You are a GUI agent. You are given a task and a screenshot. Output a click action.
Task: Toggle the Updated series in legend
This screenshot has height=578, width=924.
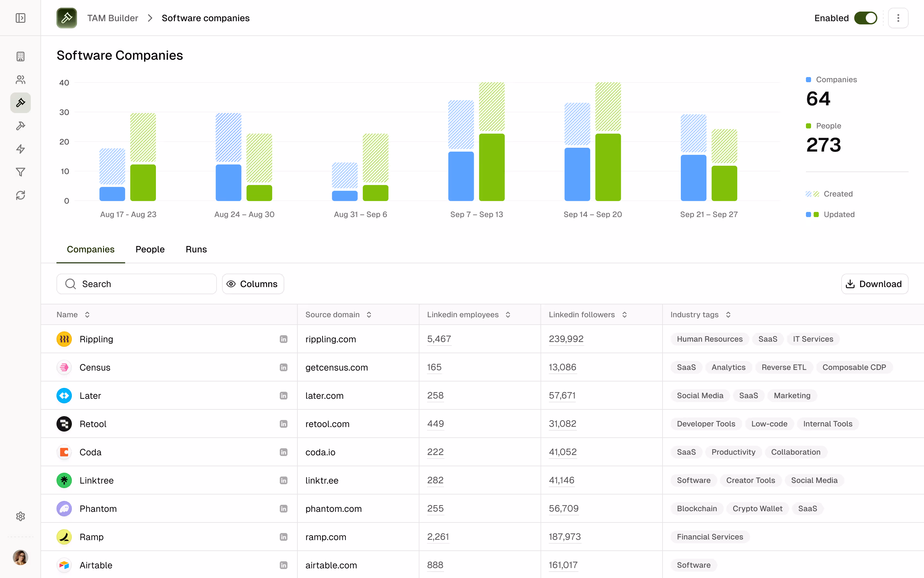point(830,215)
